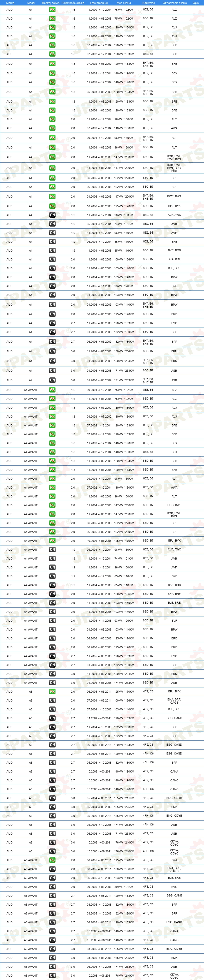The width and height of the screenshot is (204, 980).
Task: Click the ON icon in the A6 CANA row
Action: coord(52,771)
